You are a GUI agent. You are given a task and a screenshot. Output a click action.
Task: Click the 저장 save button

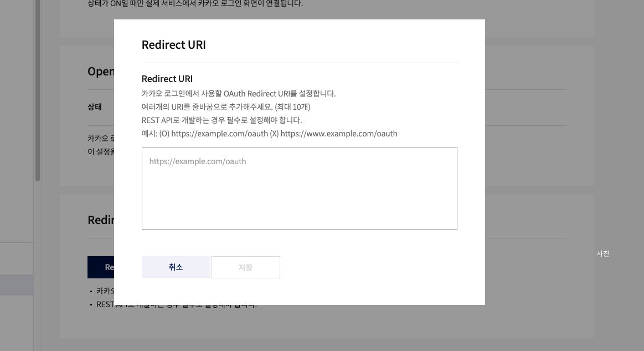coord(246,267)
